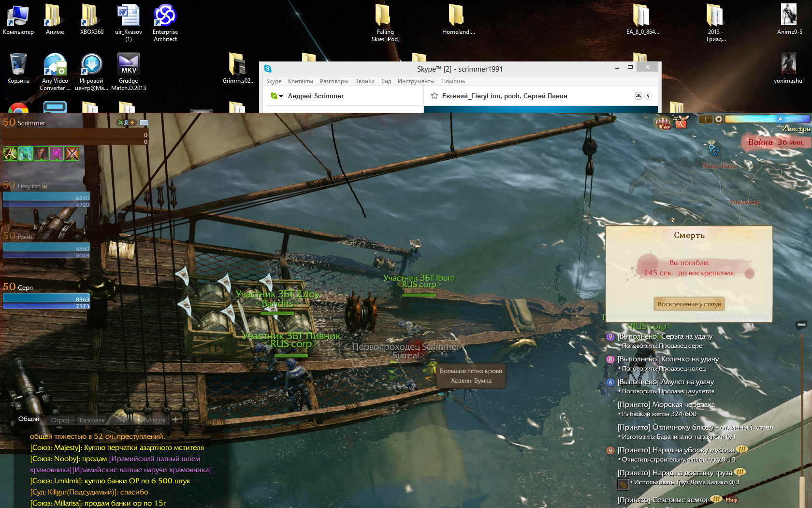Open the Аниме folder shortcut
The image size is (812, 508).
point(55,20)
